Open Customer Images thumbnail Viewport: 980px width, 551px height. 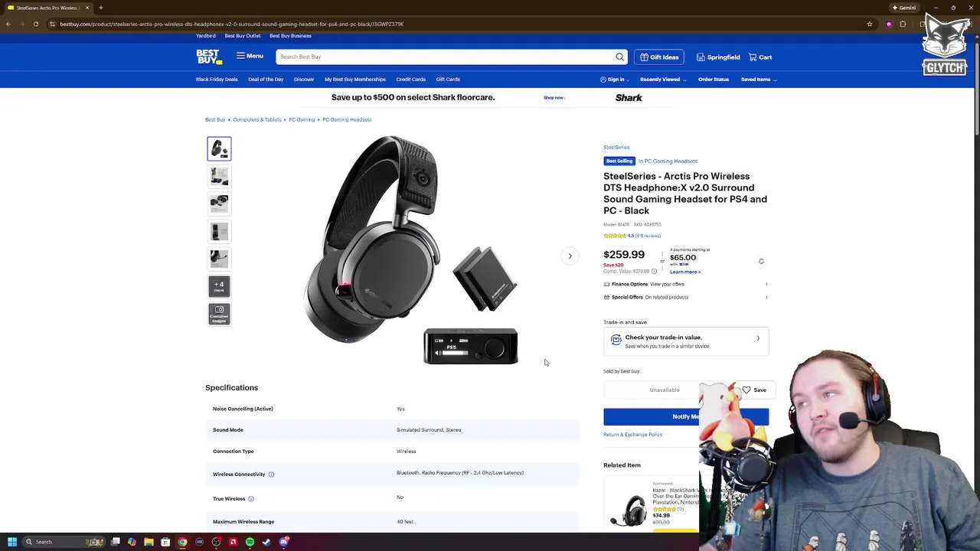[x=219, y=314]
